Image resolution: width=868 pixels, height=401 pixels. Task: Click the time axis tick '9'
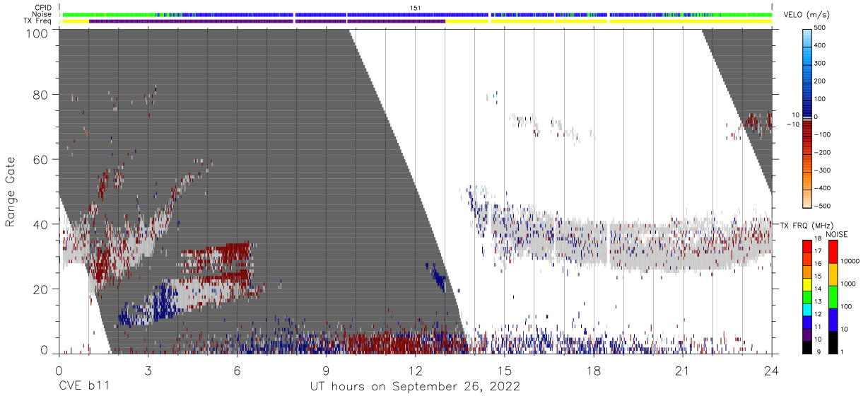point(326,371)
